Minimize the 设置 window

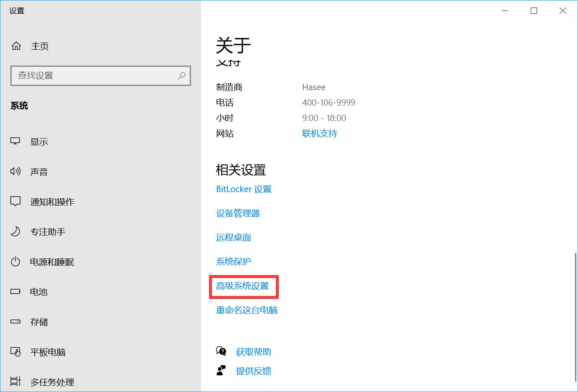(505, 11)
